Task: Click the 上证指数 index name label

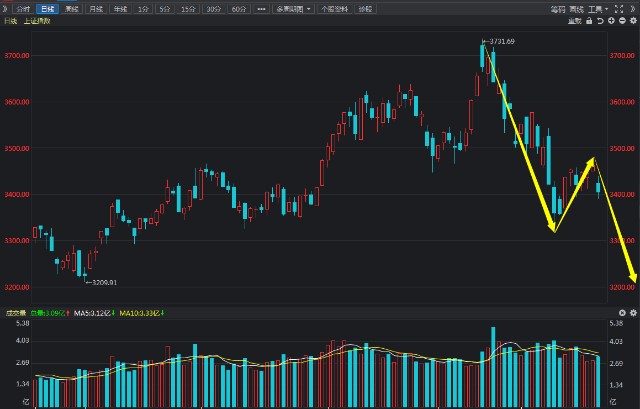Action: click(37, 21)
